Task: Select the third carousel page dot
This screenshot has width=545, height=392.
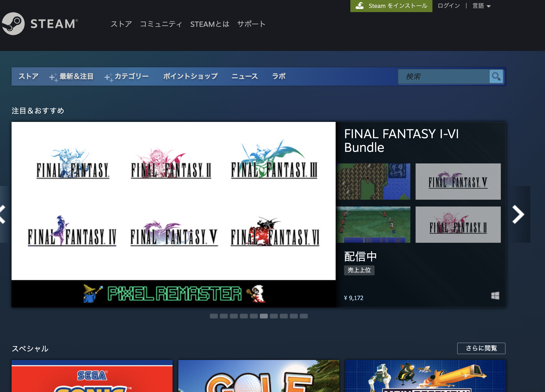Action: click(234, 316)
